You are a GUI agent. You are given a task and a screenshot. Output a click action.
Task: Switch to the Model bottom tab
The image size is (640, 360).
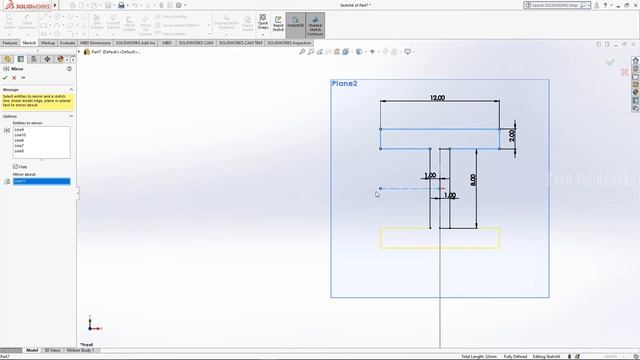pyautogui.click(x=32, y=350)
